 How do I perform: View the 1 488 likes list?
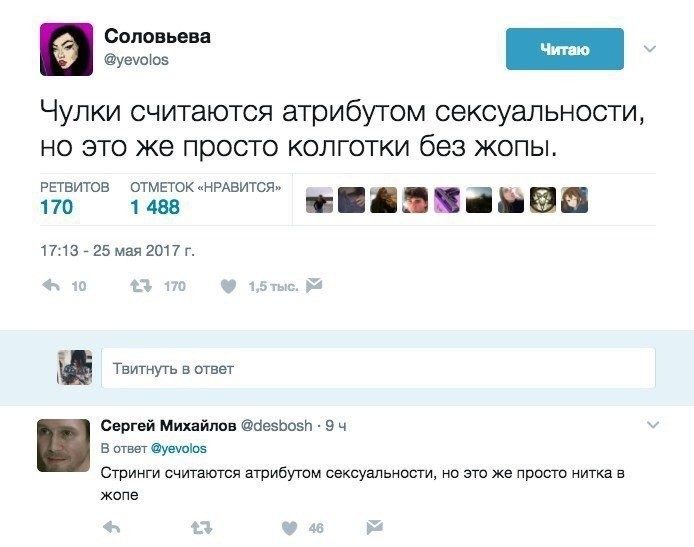pos(155,207)
